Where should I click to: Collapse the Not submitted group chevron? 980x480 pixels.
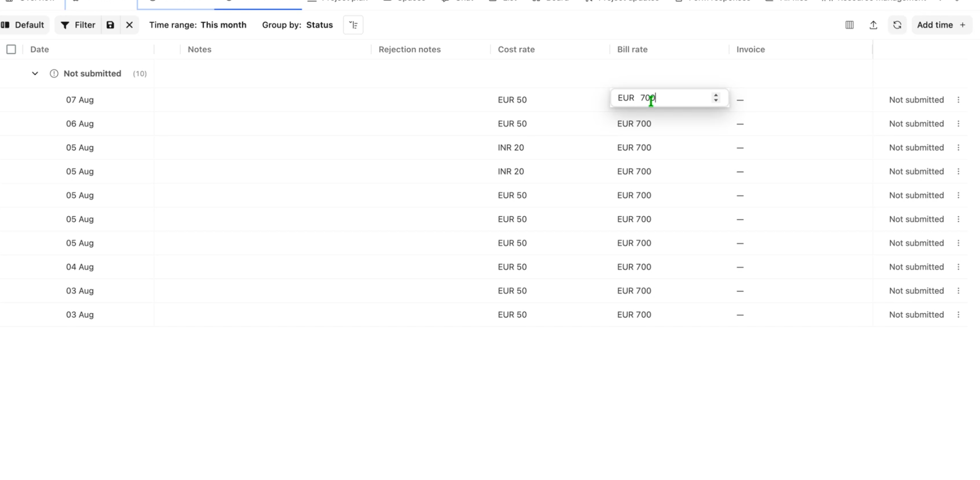click(x=35, y=74)
